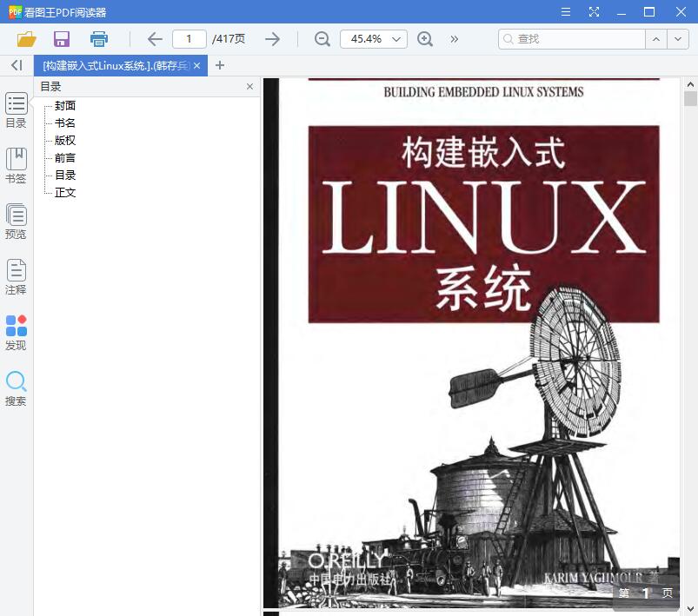Viewport: 698px width, 616px height.
Task: Open the 注释 annotations sidebar panel
Action: point(16,277)
